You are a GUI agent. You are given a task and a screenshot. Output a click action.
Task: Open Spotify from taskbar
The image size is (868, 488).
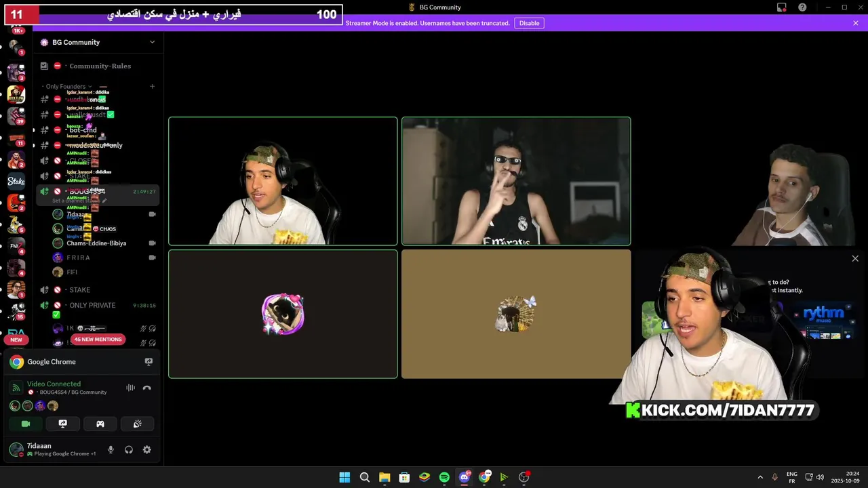pyautogui.click(x=444, y=477)
